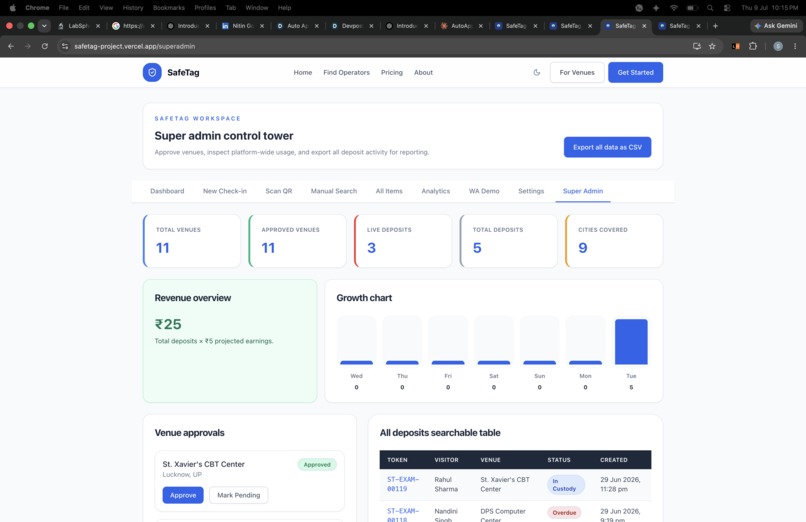Image resolution: width=806 pixels, height=522 pixels.
Task: Toggle dark mode moon icon
Action: 537,72
